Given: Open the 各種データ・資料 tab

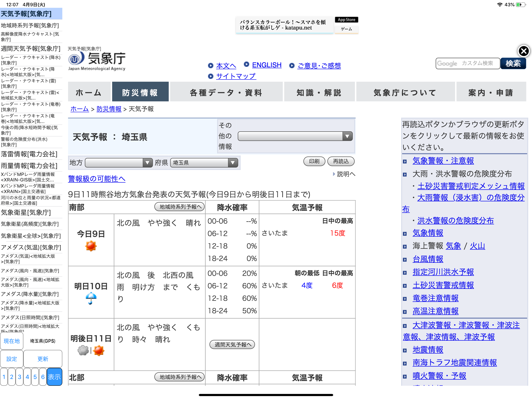Looking at the screenshot, I should [226, 92].
